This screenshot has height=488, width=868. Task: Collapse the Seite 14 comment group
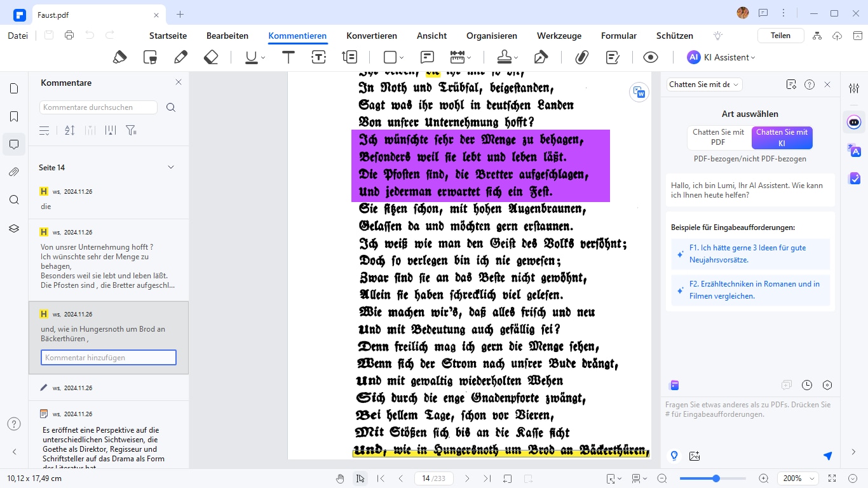pyautogui.click(x=170, y=167)
